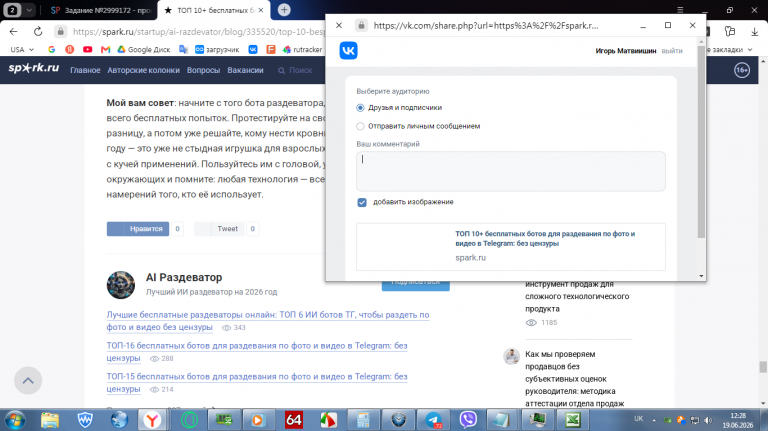
Task: Open the Вакансии menu item
Action: 245,70
